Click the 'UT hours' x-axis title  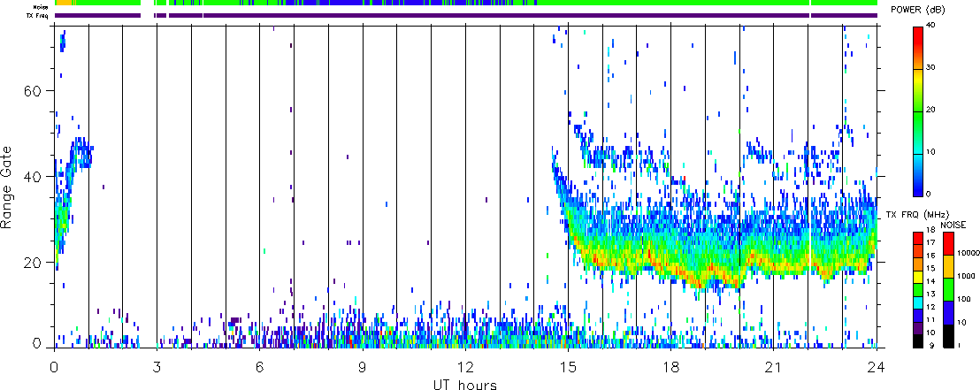(x=465, y=384)
